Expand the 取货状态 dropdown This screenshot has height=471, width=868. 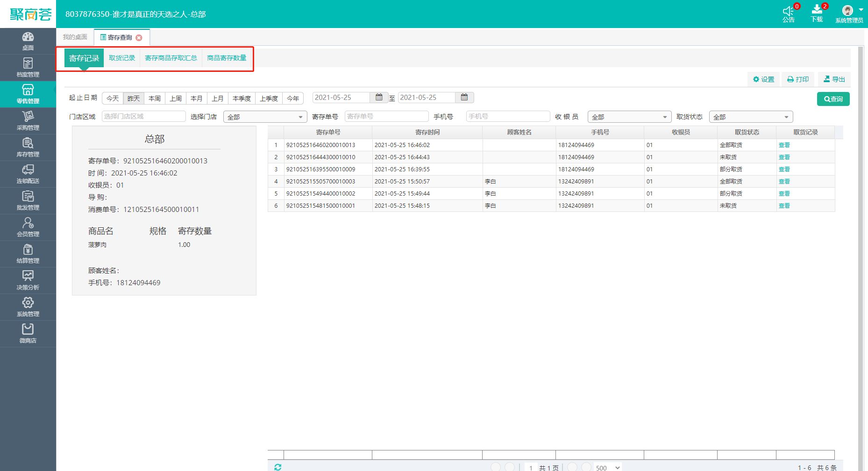click(751, 117)
